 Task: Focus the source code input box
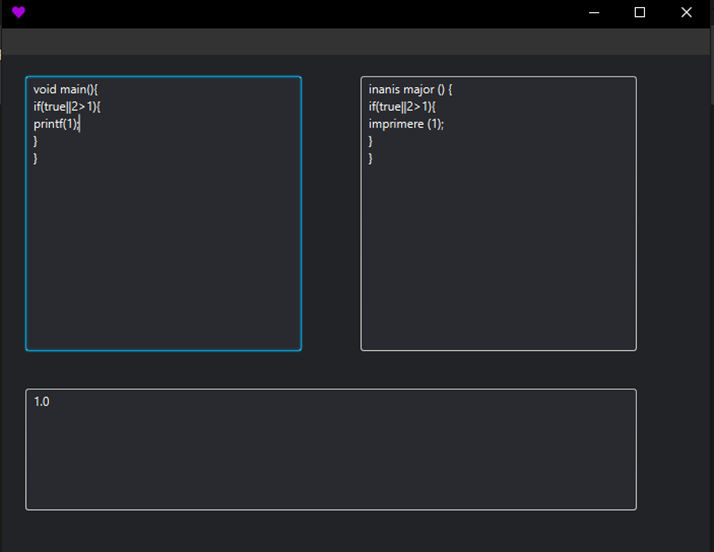pyautogui.click(x=163, y=214)
